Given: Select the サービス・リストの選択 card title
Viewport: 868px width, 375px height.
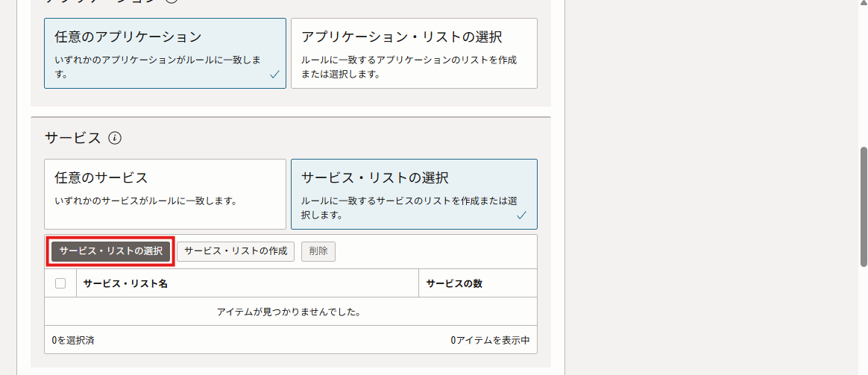Looking at the screenshot, I should pyautogui.click(x=374, y=178).
